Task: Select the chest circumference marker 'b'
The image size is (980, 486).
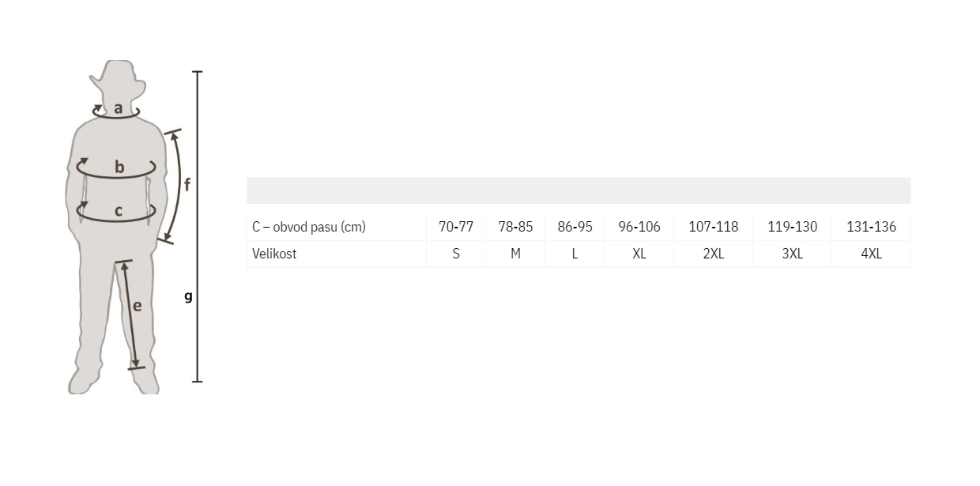Action: [119, 167]
